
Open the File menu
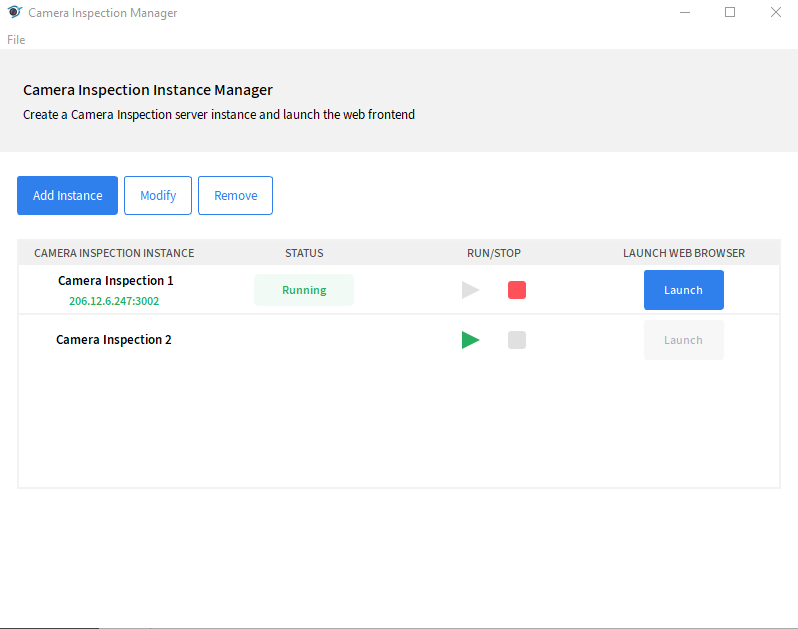coord(16,40)
